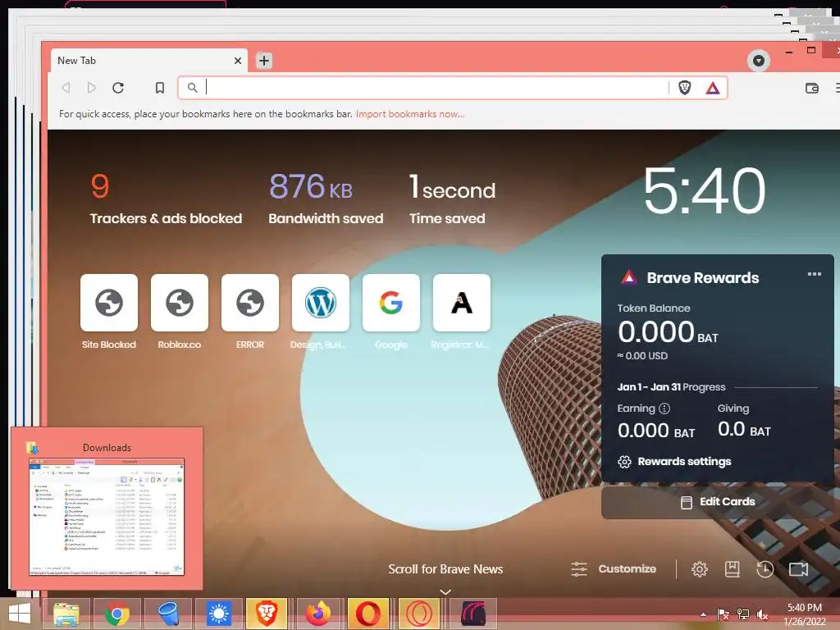Open the blue bucket icon in taskbar
This screenshot has height=630, width=840.
pyautogui.click(x=168, y=614)
